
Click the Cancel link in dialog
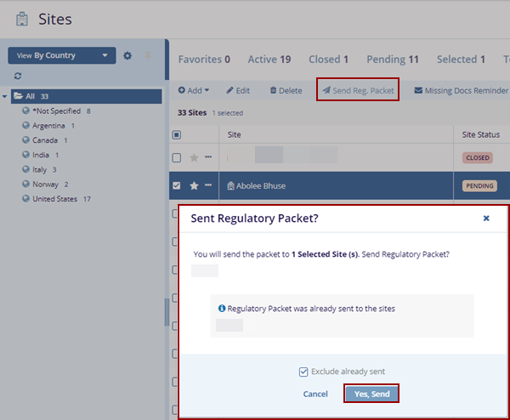point(315,394)
